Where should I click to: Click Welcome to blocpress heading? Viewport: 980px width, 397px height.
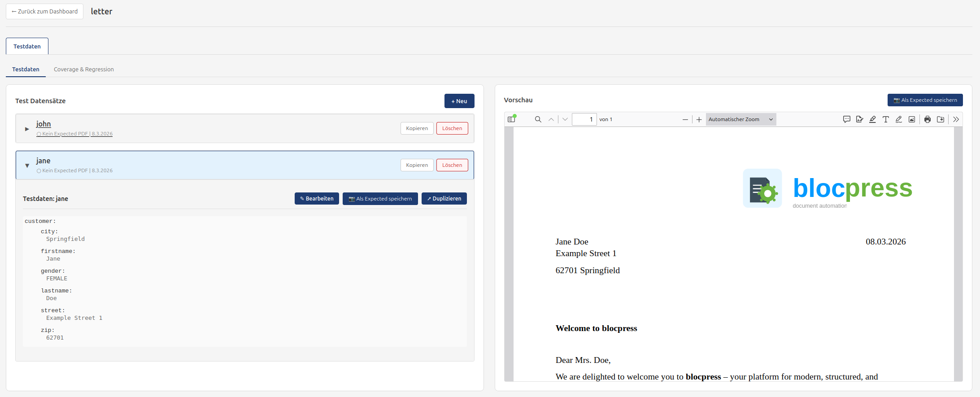tap(596, 328)
